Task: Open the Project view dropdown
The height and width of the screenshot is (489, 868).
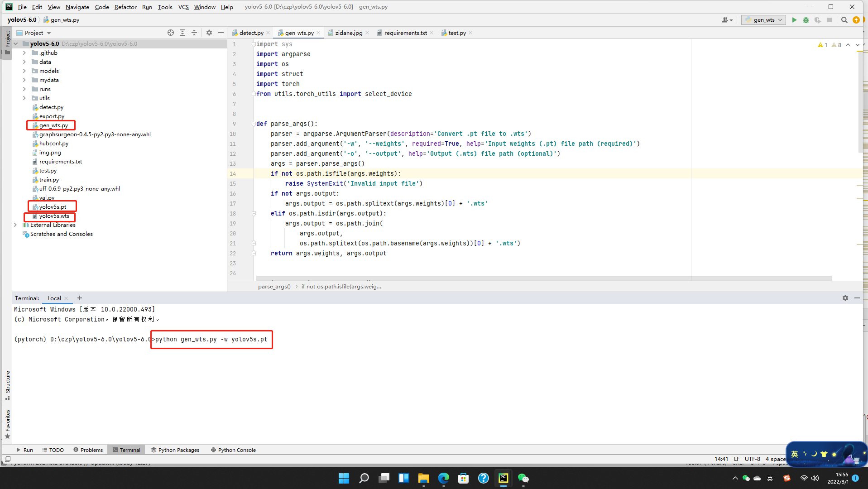Action: click(x=34, y=33)
